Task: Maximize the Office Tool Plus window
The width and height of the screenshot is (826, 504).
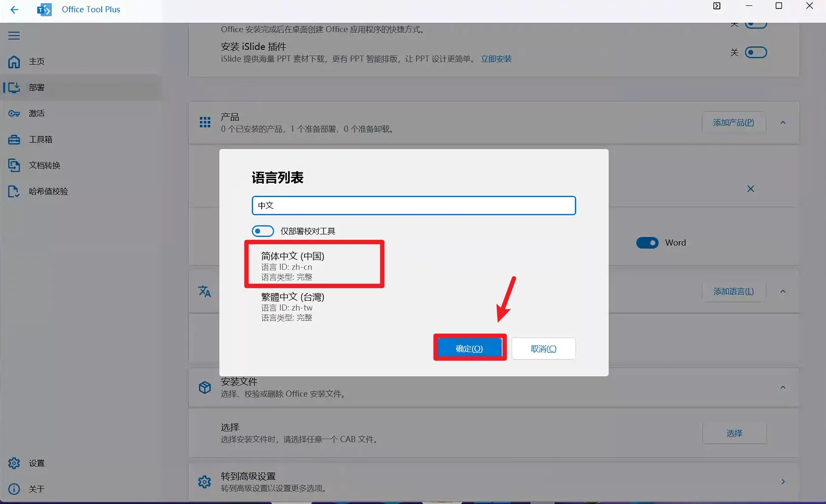Action: pos(779,6)
